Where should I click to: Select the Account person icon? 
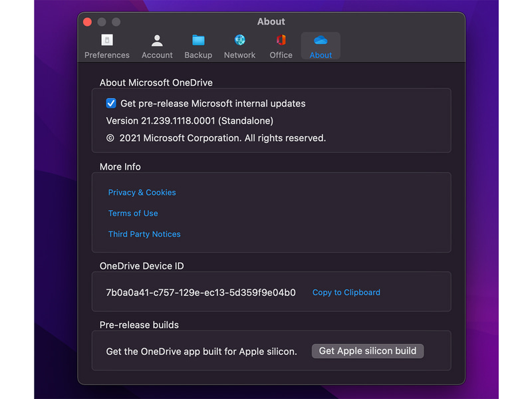click(x=157, y=41)
